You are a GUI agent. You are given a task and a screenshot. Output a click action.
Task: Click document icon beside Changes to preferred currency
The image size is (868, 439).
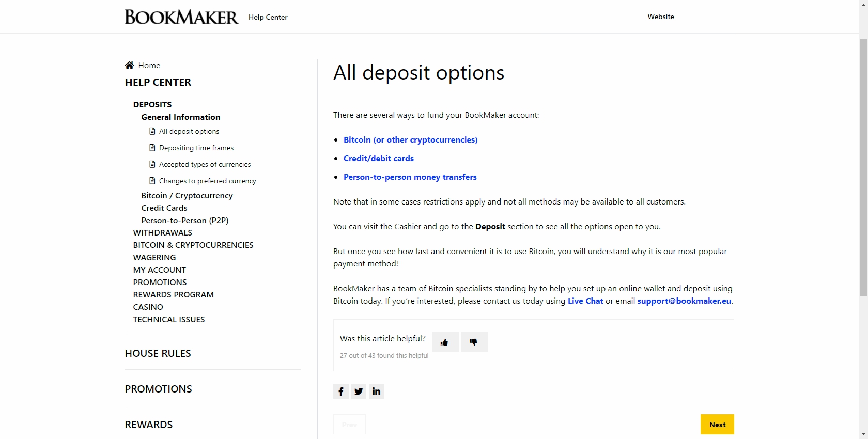coord(152,181)
